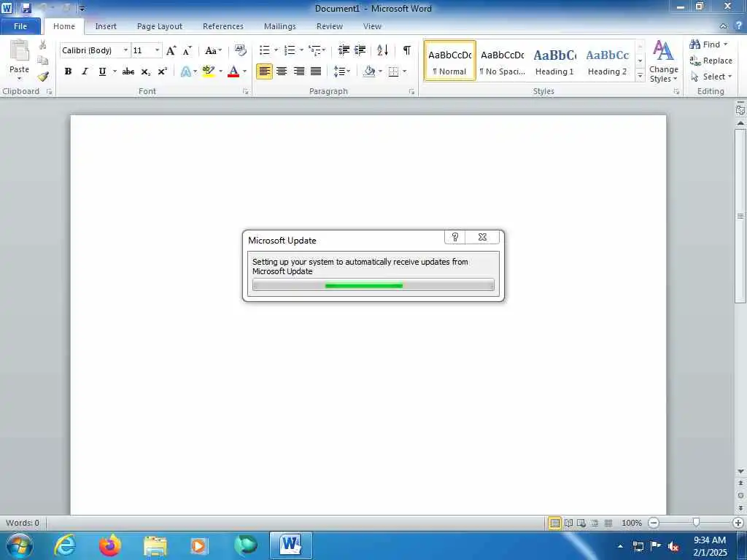Expand the Styles gallery More arrow
This screenshot has width=747, height=560.
(x=640, y=76)
